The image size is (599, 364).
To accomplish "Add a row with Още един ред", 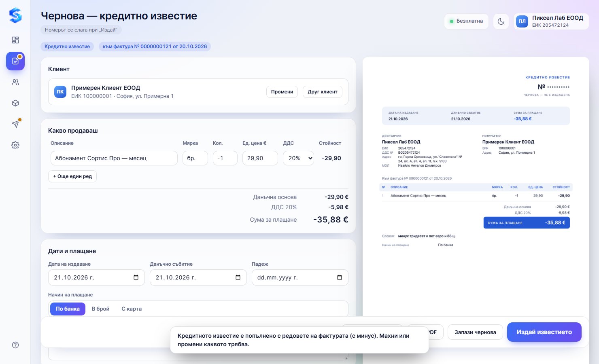I will click(x=72, y=176).
